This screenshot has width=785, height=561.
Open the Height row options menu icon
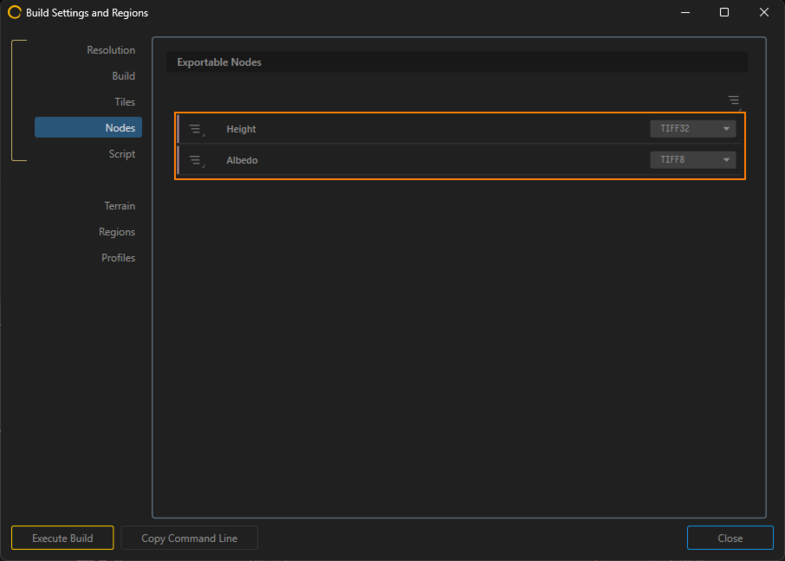pos(196,129)
